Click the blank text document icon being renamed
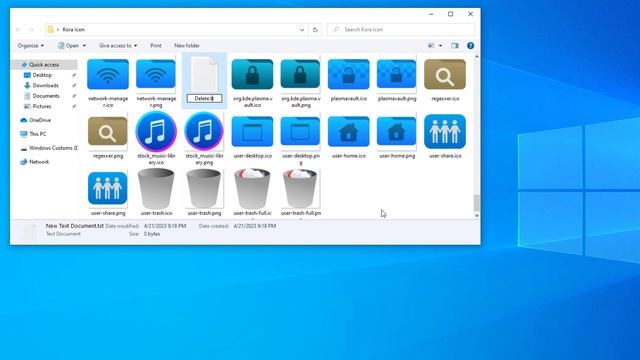The width and height of the screenshot is (640, 360). (x=204, y=74)
